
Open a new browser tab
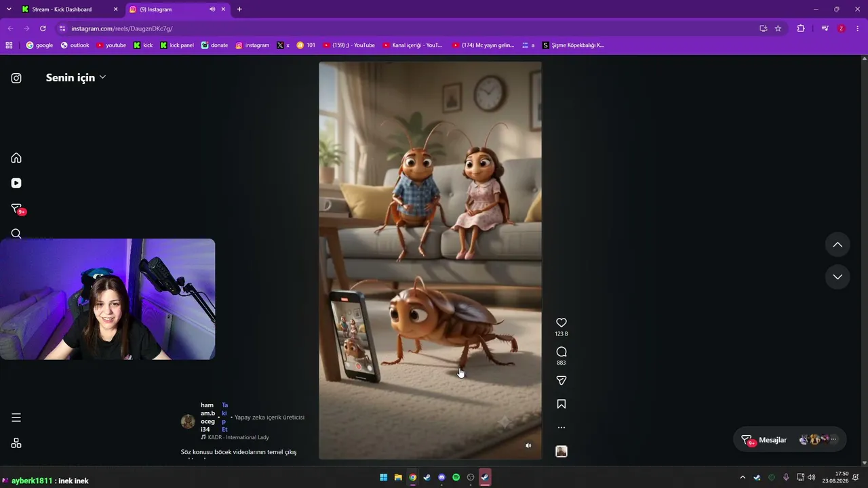239,9
